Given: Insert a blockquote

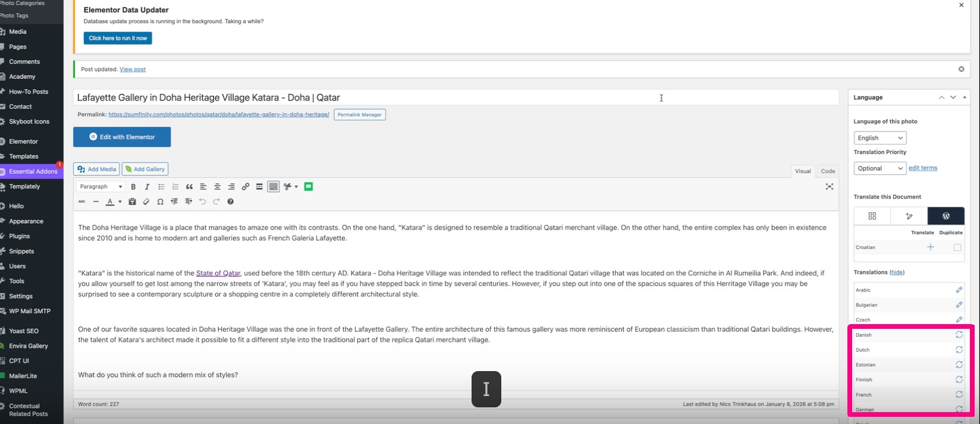Looking at the screenshot, I should pyautogui.click(x=189, y=187).
